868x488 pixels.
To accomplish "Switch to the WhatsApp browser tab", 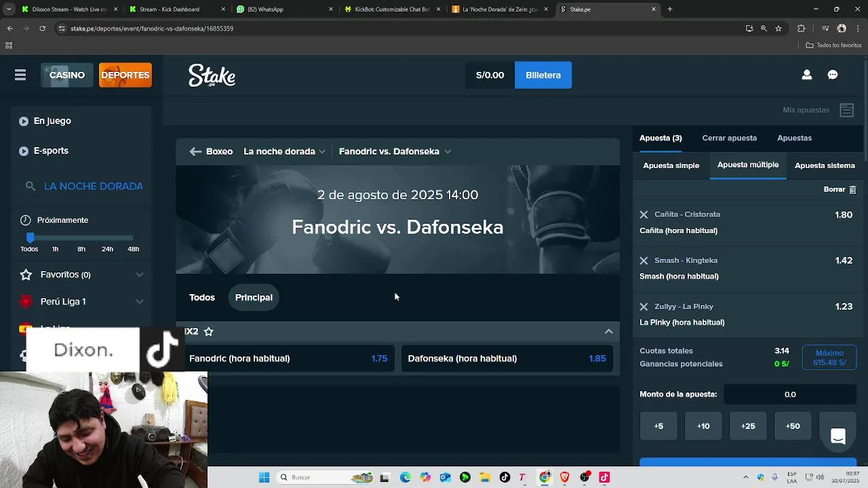I will 285,9.
